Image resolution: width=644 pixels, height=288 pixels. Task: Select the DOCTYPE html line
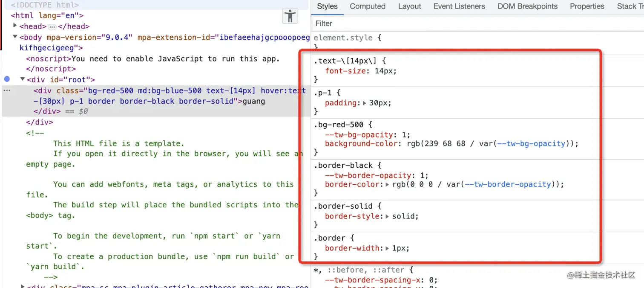tap(45, 6)
